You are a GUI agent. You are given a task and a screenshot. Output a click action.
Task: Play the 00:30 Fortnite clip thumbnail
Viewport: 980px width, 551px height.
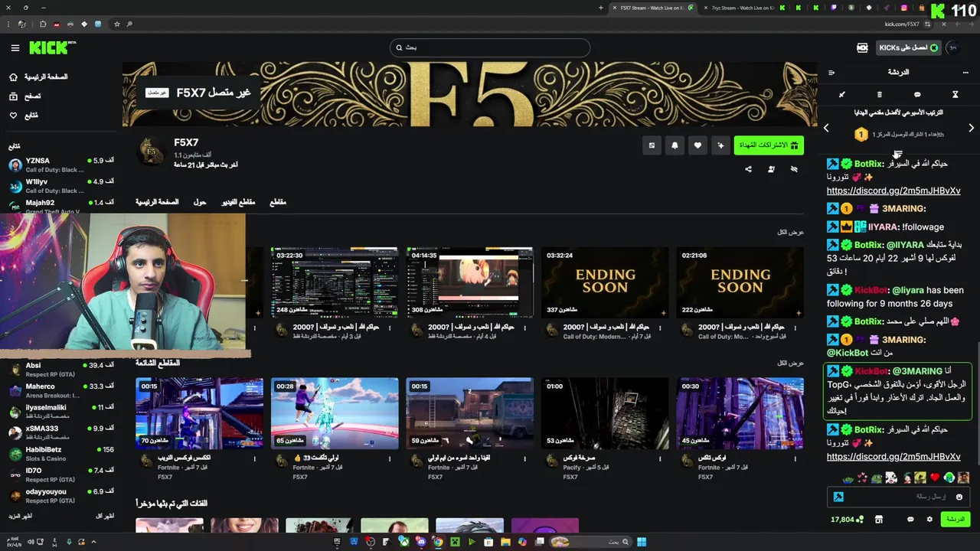[x=740, y=413]
